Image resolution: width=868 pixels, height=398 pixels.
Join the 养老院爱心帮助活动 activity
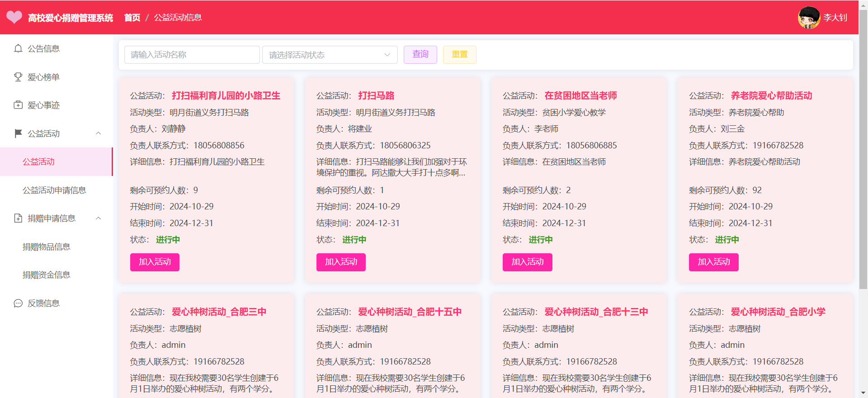pyautogui.click(x=714, y=262)
